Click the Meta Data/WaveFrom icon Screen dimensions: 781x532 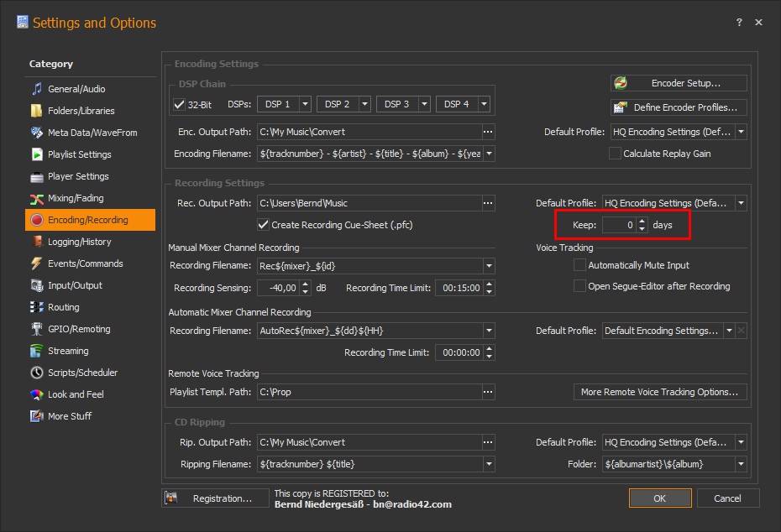tap(37, 133)
